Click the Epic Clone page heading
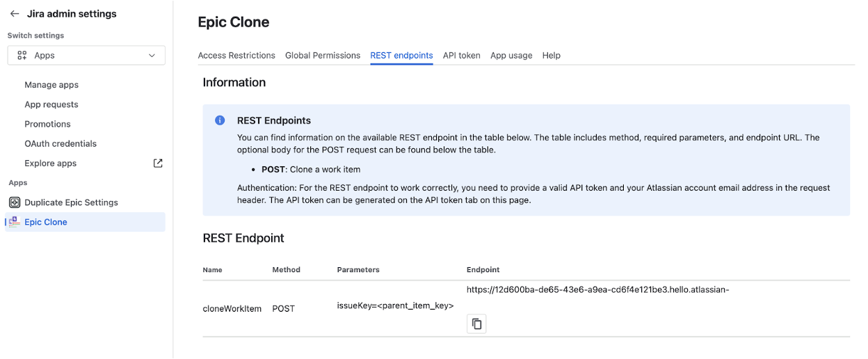The width and height of the screenshot is (868, 359). tap(234, 22)
